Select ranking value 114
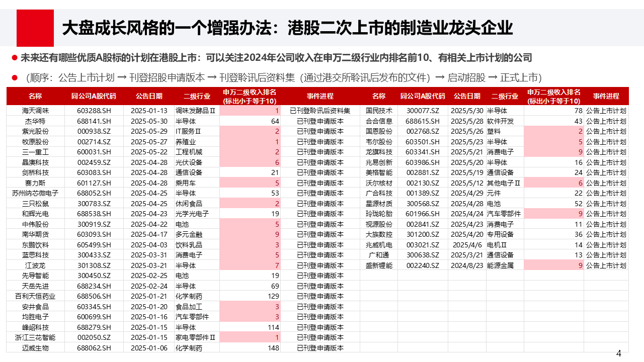Screen dimensions: 644x362 point(273,327)
